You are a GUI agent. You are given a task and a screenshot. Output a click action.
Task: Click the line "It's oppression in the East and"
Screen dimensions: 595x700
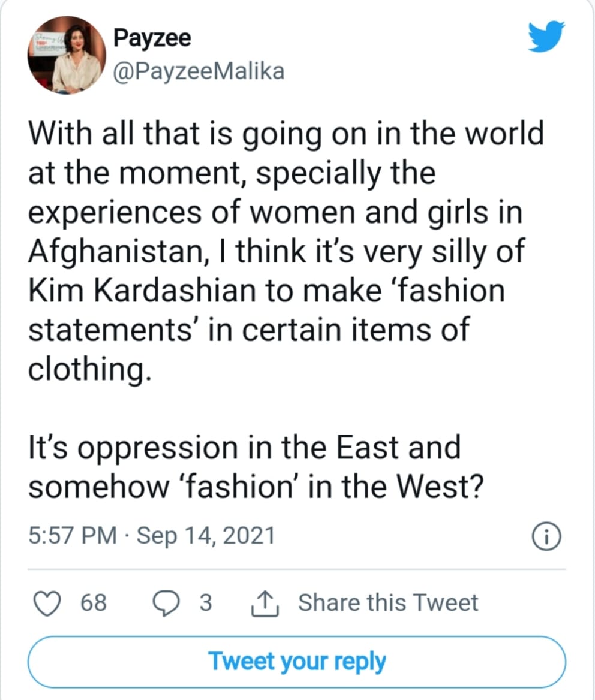(244, 448)
